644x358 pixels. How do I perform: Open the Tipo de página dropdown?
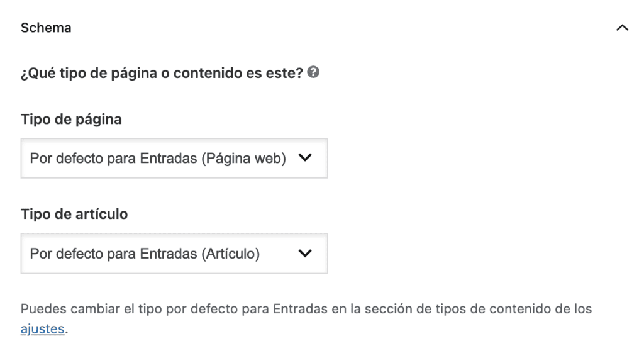[174, 159]
